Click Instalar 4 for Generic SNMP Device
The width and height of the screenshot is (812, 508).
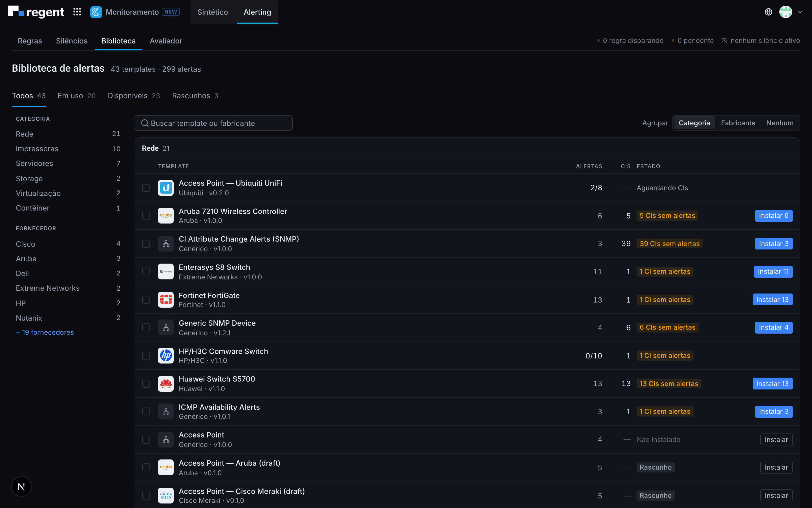coord(774,328)
